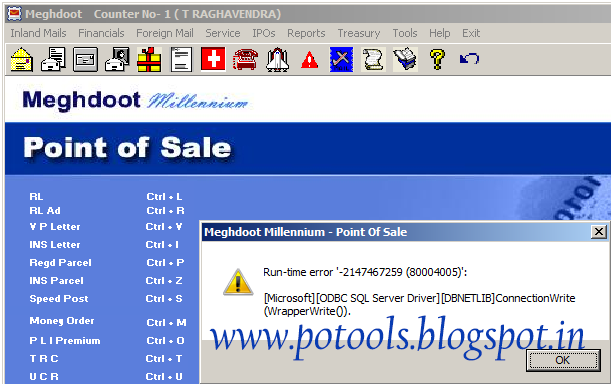Select the P L I Premium entry

65,340
